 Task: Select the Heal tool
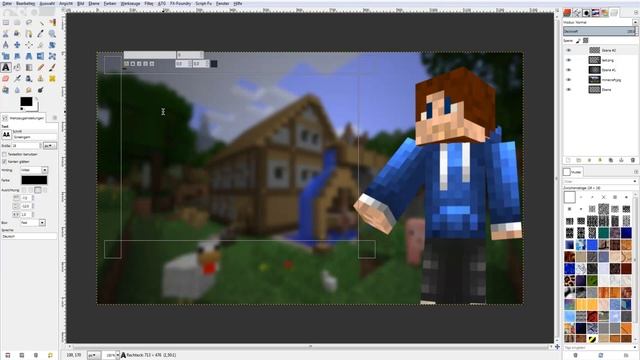click(52, 78)
